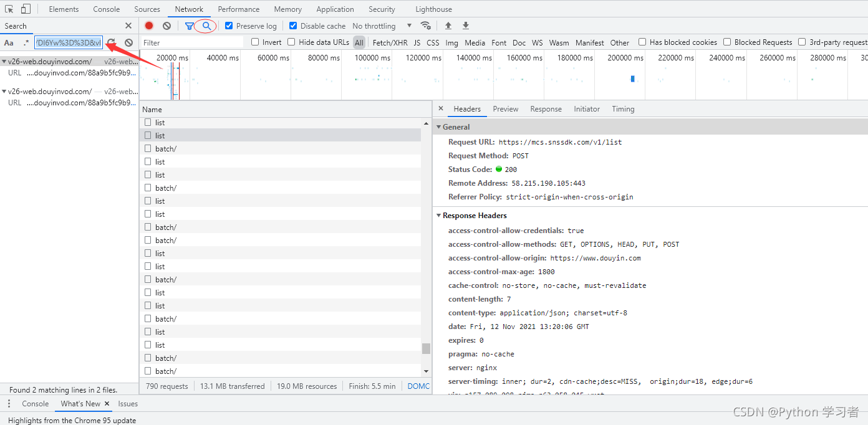This screenshot has width=868, height=425.
Task: Open the drawer three-dot menu next to Console
Action: click(x=9, y=403)
